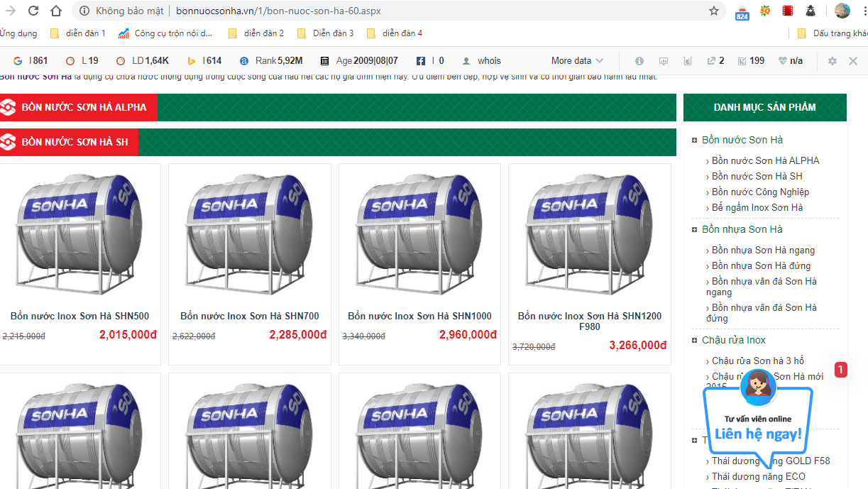Screen dimensions: 868x489
Task: Click the red notification badge showing 1
Action: click(840, 370)
